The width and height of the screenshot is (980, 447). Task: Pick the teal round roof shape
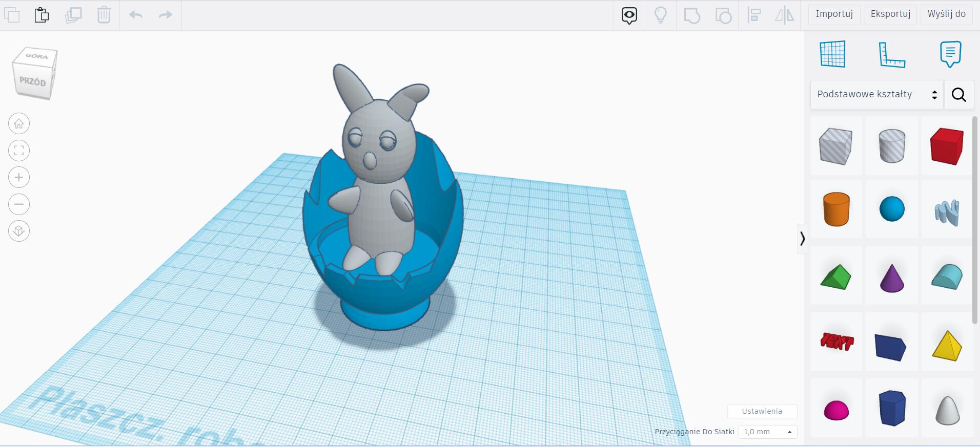pos(947,277)
